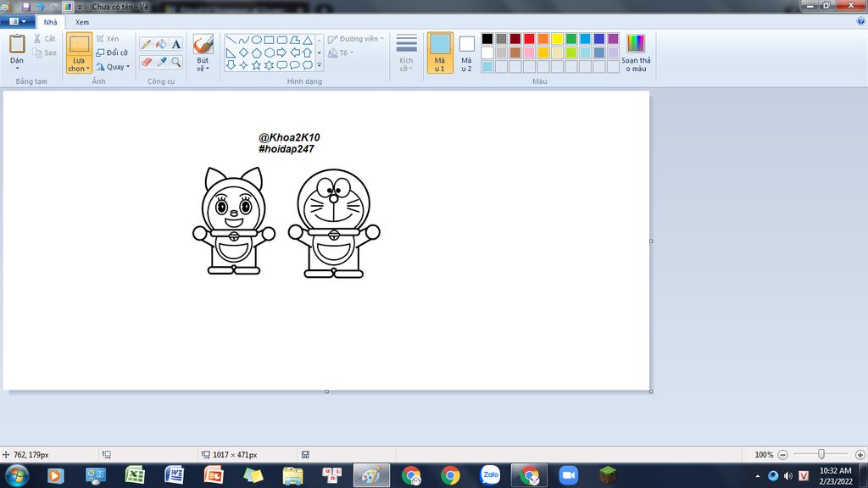Open Zalo from the taskbar
Viewport: 868px width, 488px height.
490,475
